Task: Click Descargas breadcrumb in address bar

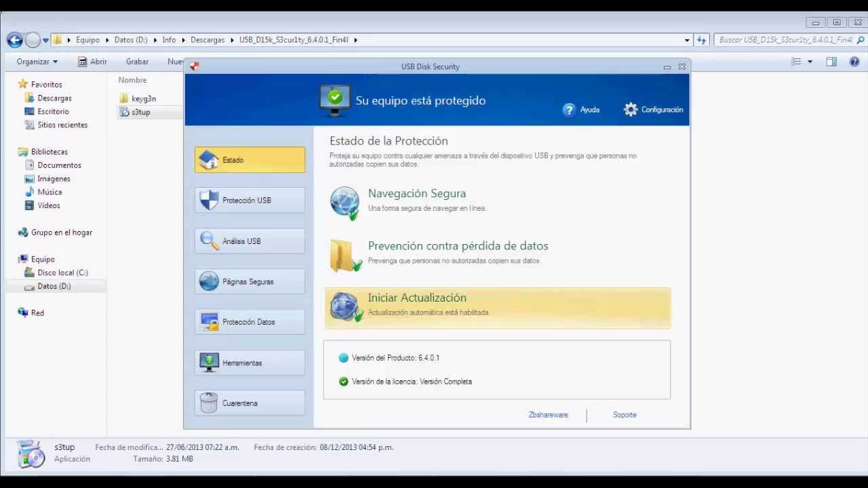Action: 208,40
